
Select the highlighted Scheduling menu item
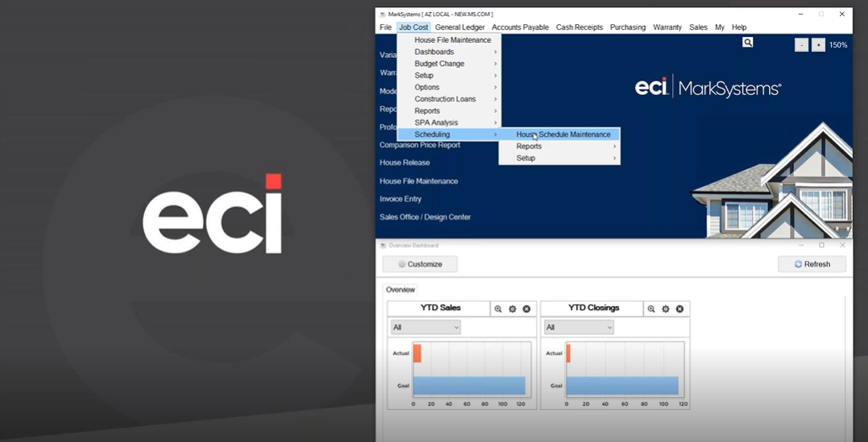(449, 134)
